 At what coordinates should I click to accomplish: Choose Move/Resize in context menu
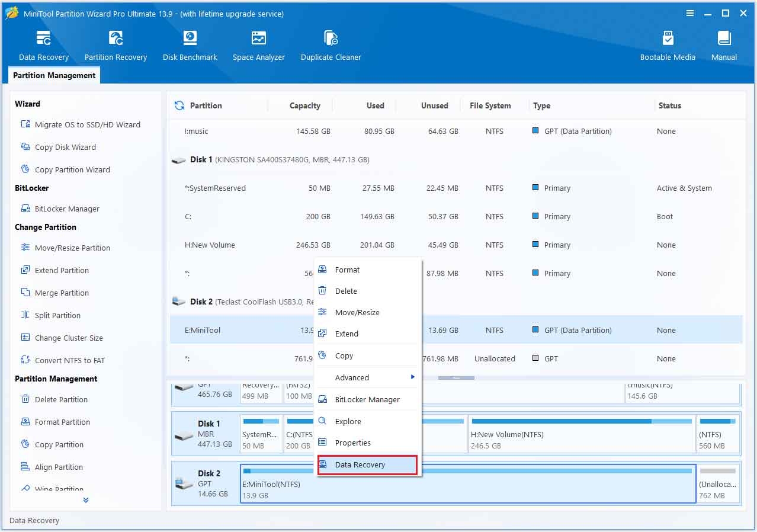[x=367, y=312]
